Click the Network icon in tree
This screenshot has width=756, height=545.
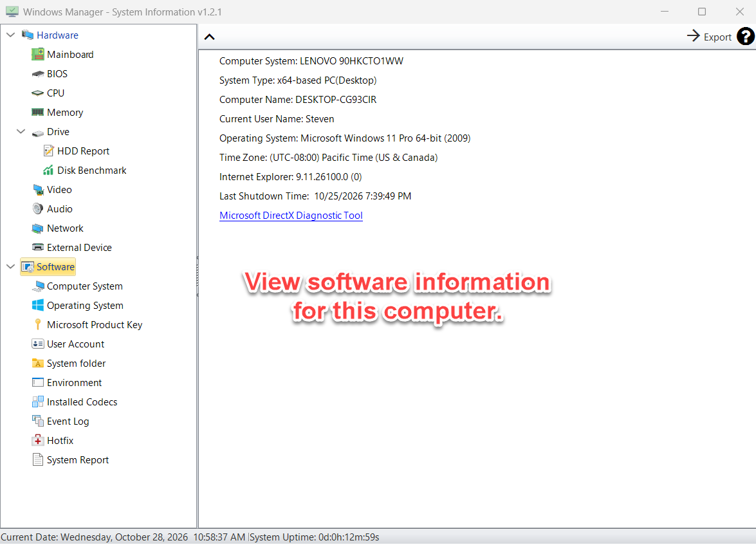37,228
